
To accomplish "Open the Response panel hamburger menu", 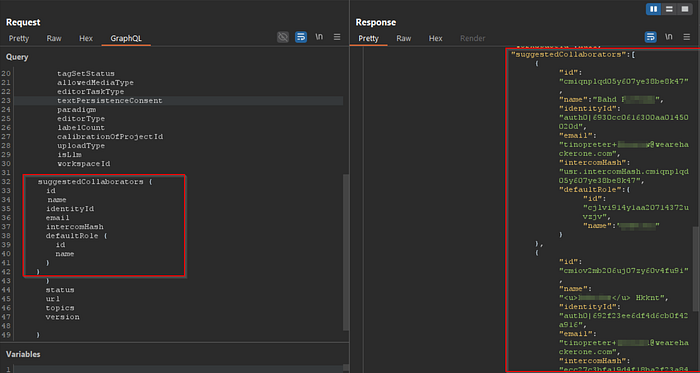I will point(687,37).
